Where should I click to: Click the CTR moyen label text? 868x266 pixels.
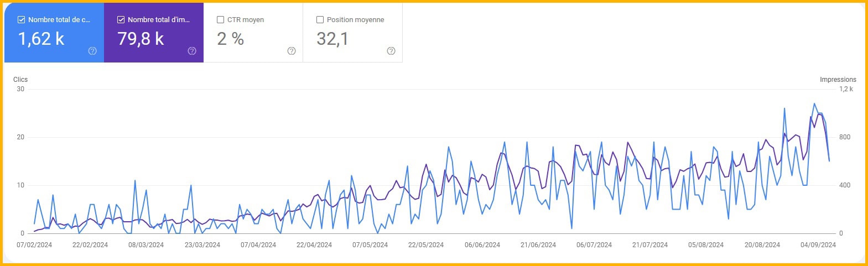tap(246, 19)
